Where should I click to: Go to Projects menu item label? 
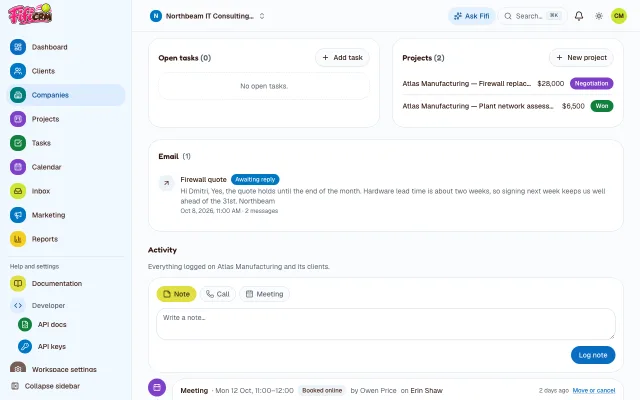point(45,119)
